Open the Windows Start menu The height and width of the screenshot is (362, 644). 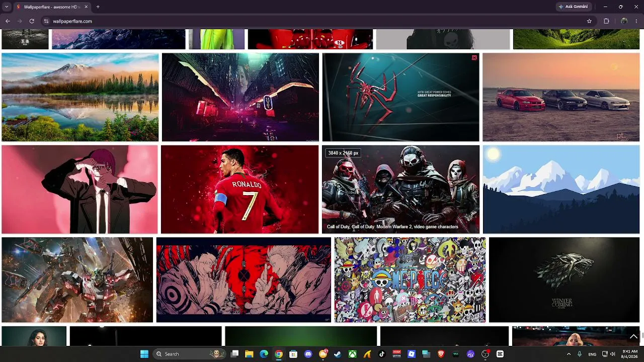click(x=144, y=354)
